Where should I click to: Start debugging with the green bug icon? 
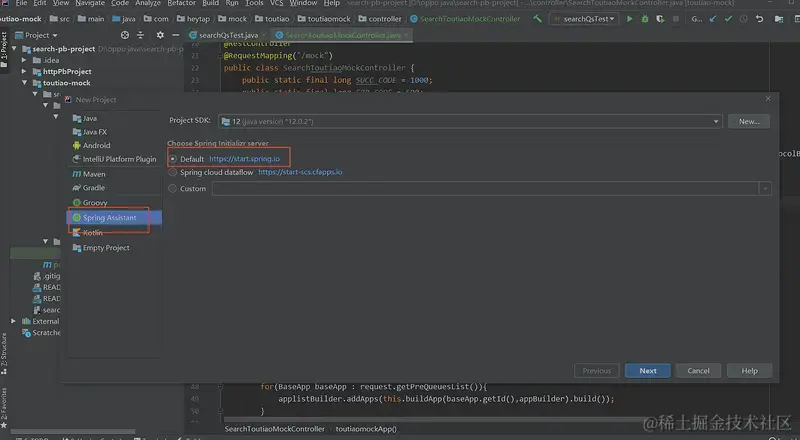(x=645, y=19)
